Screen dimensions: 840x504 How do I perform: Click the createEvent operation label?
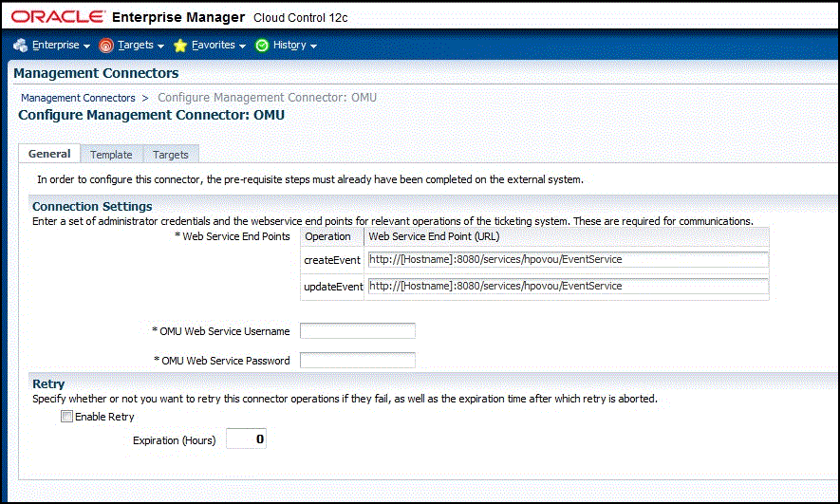(x=332, y=260)
